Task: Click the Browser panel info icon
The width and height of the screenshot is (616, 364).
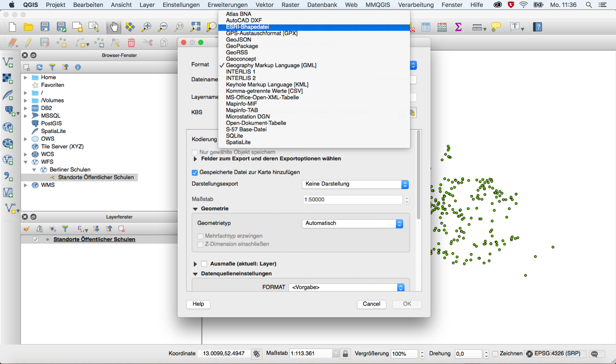Action: tap(78, 67)
